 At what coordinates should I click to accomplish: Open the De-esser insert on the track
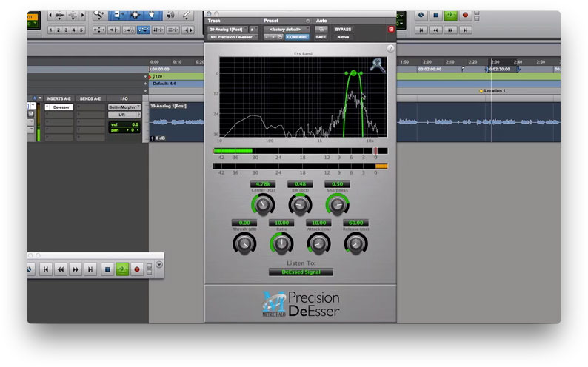click(x=59, y=107)
